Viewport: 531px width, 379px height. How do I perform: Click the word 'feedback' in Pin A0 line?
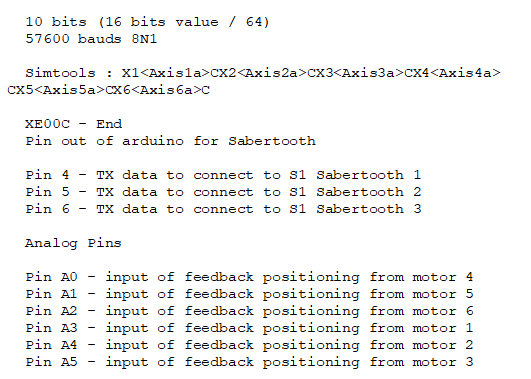219,277
